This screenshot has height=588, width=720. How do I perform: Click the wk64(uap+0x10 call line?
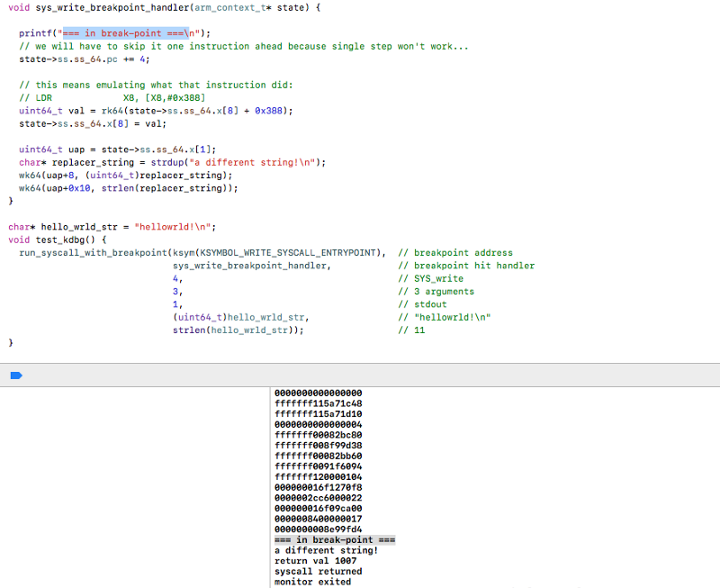tap(128, 188)
